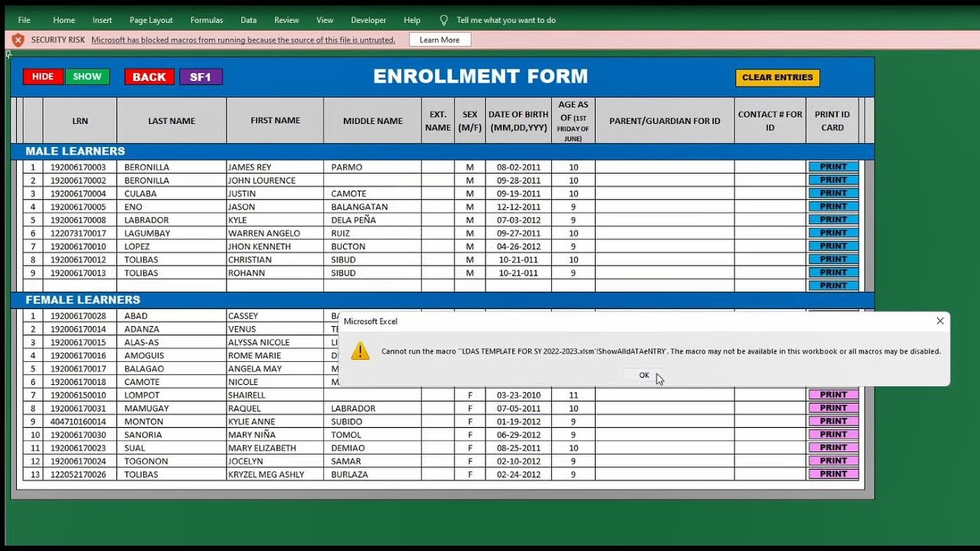Screen dimensions: 980x551
Task: Click PRINT for JOHN LOURENCE row
Action: click(x=833, y=180)
